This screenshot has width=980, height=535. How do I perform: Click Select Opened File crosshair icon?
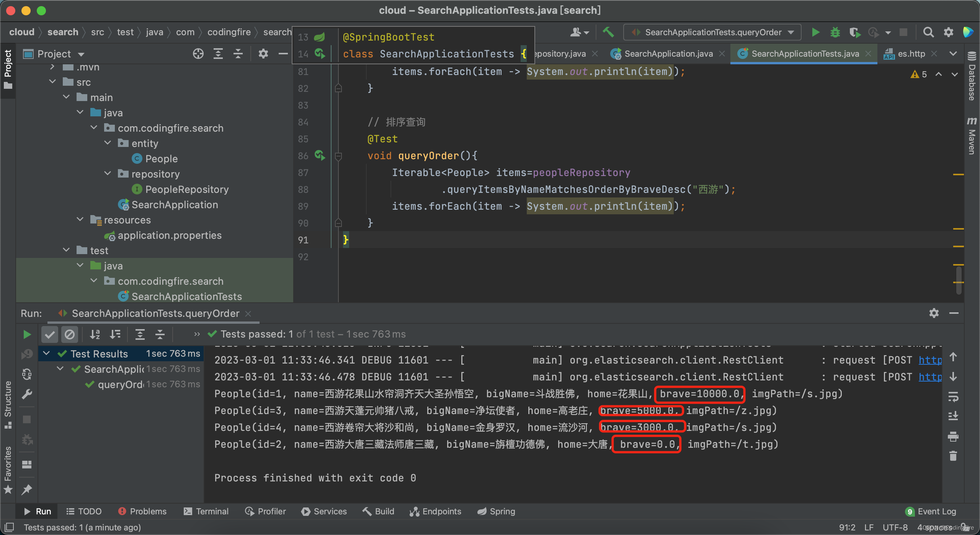[198, 54]
